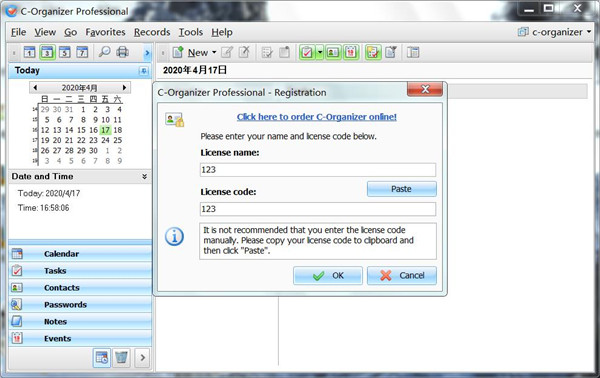600x378 pixels.
Task: Open the Tools menu
Action: coord(191,32)
